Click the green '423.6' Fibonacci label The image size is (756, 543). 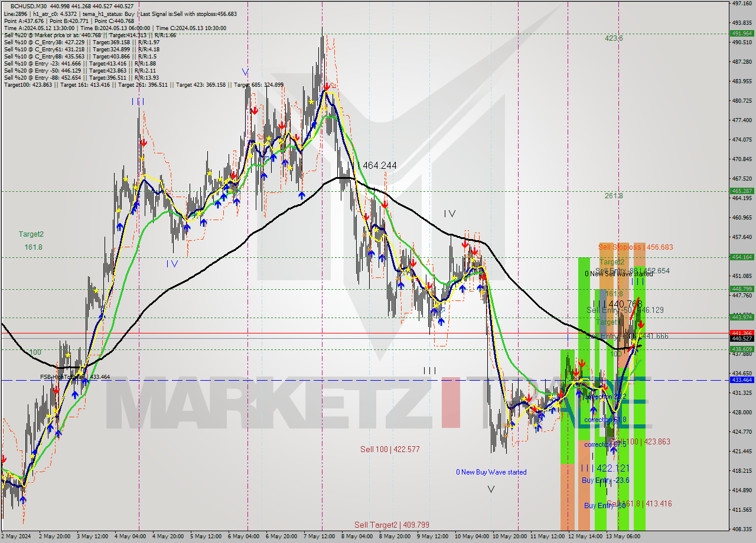pos(614,38)
